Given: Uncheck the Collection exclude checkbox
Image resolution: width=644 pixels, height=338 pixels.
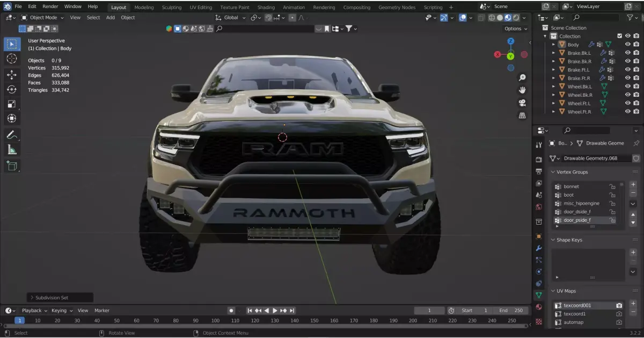Looking at the screenshot, I should (619, 36).
